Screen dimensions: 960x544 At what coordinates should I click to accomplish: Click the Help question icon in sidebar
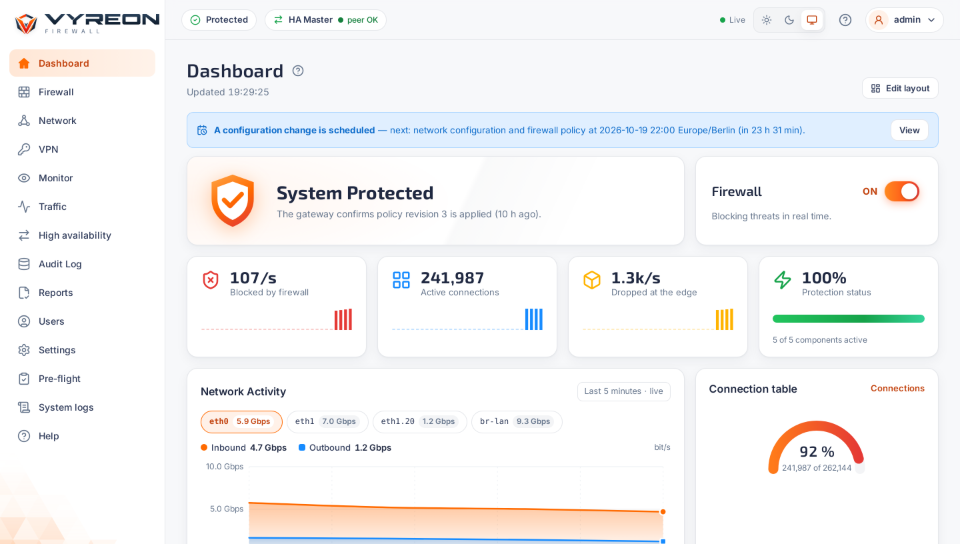pos(24,436)
